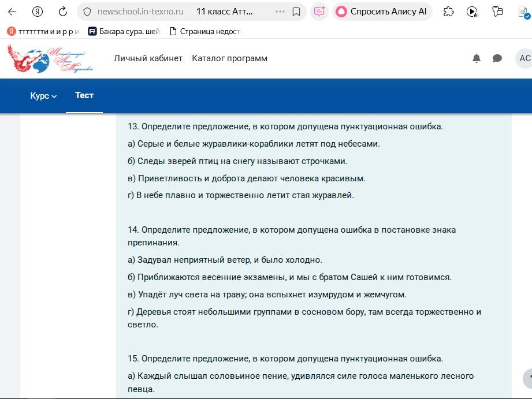The image size is (532, 399).
Task: Open the notifications bell
Action: (477, 58)
